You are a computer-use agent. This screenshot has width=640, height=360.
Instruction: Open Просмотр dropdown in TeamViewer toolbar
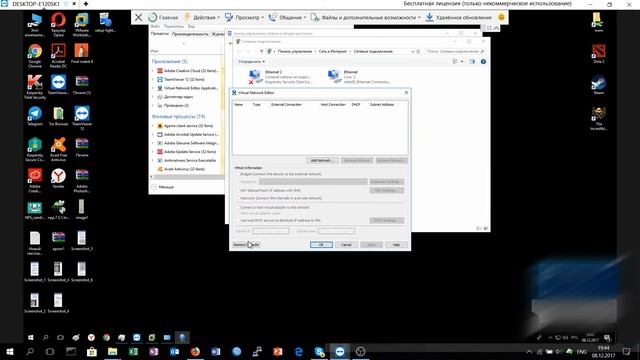coord(244,17)
